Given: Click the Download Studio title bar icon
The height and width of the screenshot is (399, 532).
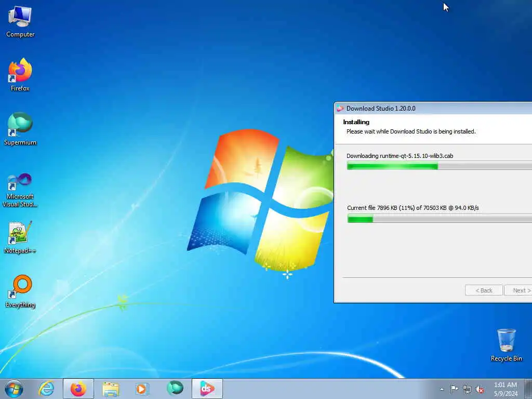Looking at the screenshot, I should pyautogui.click(x=340, y=109).
